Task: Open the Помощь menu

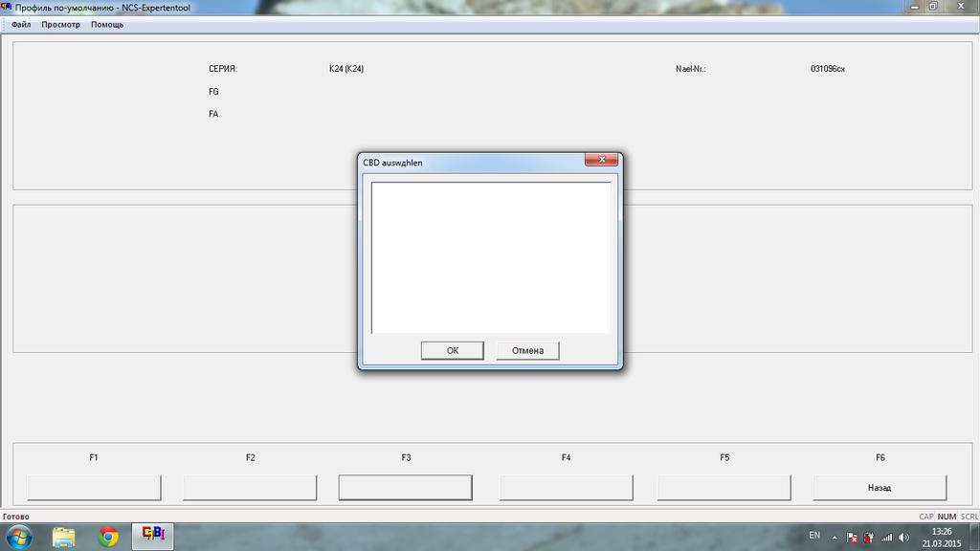Action: click(107, 25)
